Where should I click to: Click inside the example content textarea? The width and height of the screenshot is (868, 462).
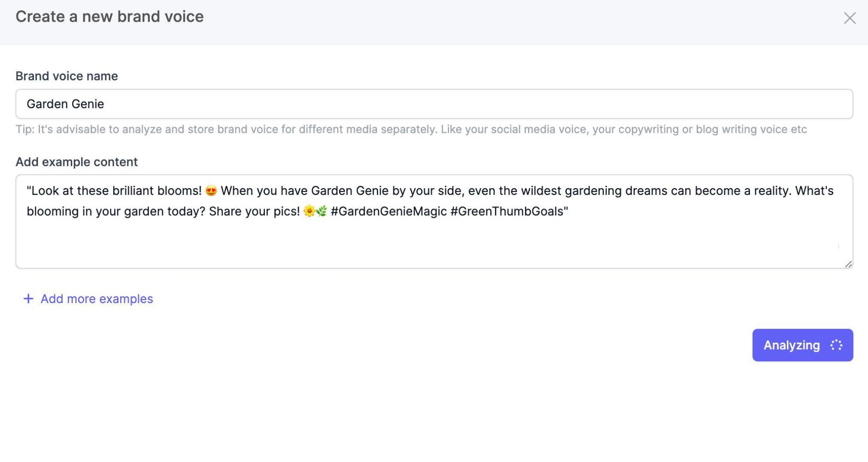point(434,221)
